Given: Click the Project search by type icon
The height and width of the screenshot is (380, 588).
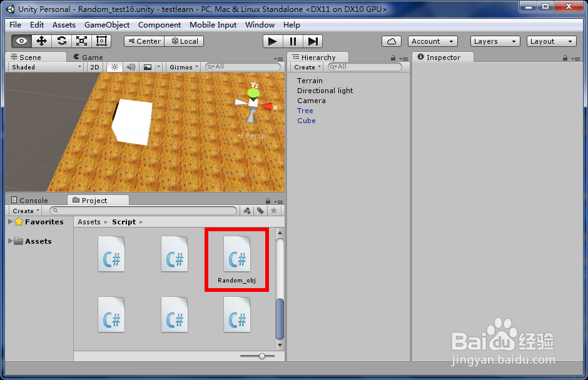Looking at the screenshot, I should click(x=246, y=211).
